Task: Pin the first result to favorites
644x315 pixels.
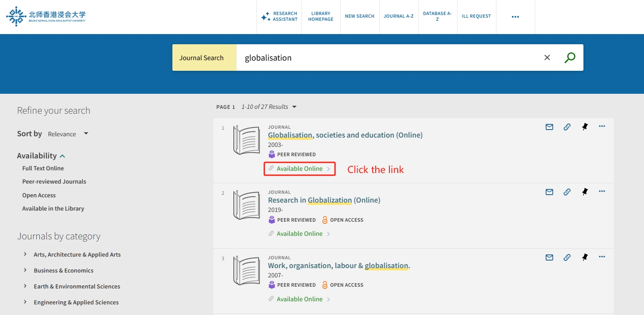Action: pyautogui.click(x=585, y=127)
